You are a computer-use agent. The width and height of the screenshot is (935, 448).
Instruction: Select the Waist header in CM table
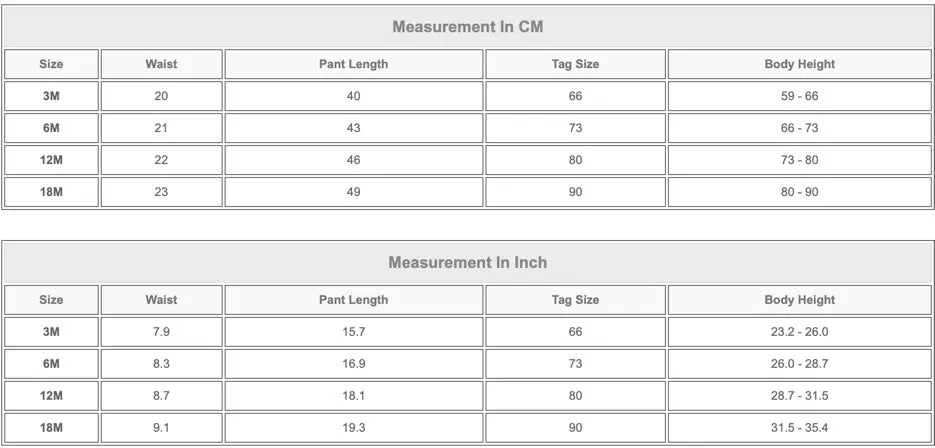(x=162, y=64)
